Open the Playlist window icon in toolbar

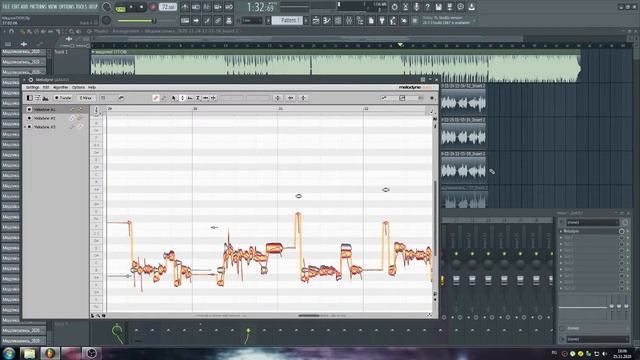[316, 20]
